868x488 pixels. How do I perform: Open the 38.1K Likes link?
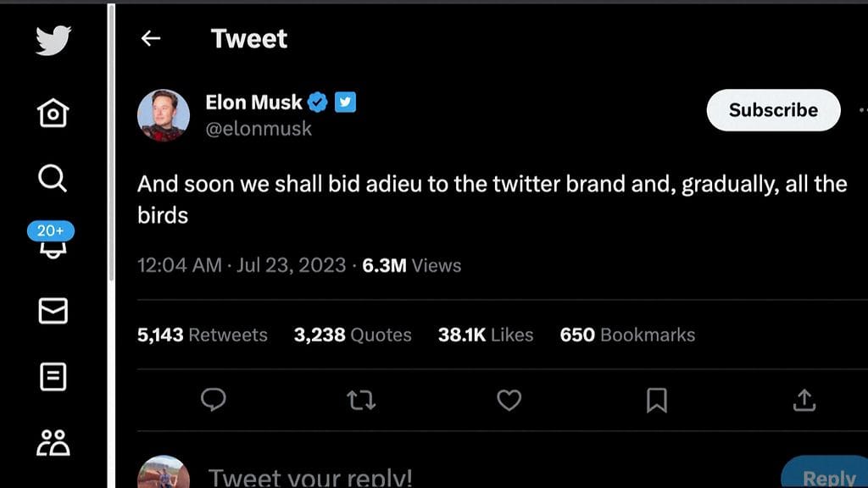coord(485,335)
